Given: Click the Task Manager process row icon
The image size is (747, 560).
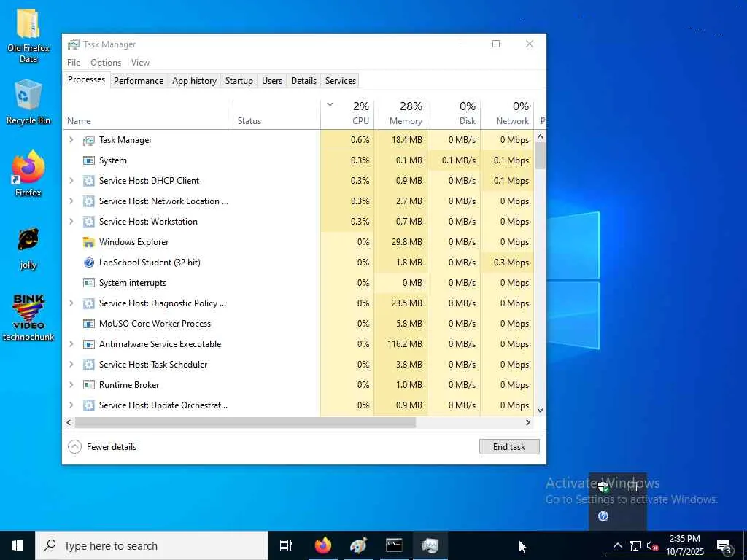Looking at the screenshot, I should (x=88, y=140).
